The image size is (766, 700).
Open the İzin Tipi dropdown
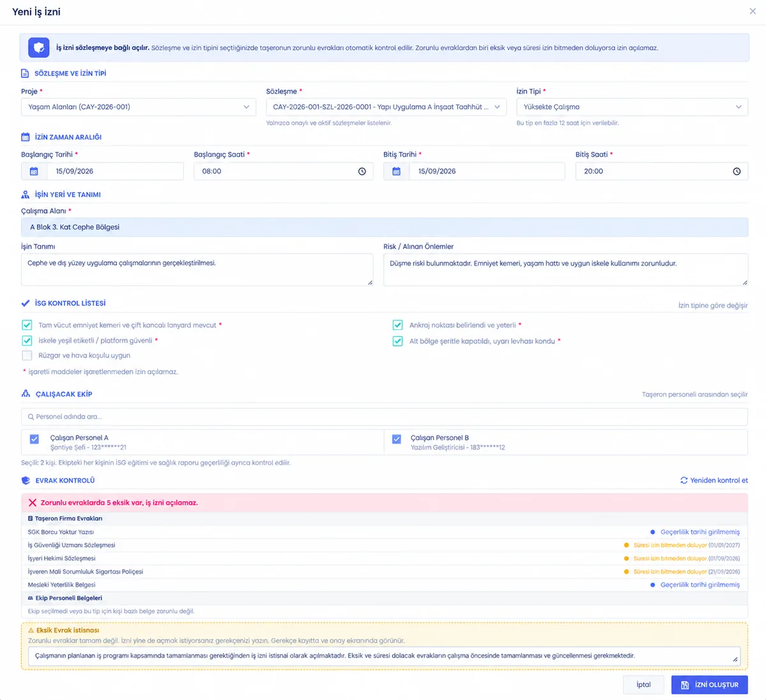pyautogui.click(x=632, y=107)
